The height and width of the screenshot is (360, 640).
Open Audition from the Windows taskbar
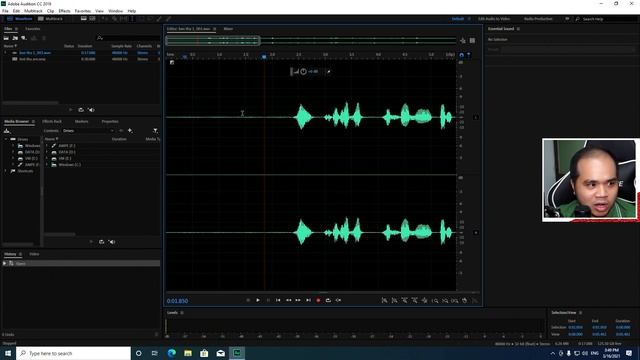tap(237, 353)
